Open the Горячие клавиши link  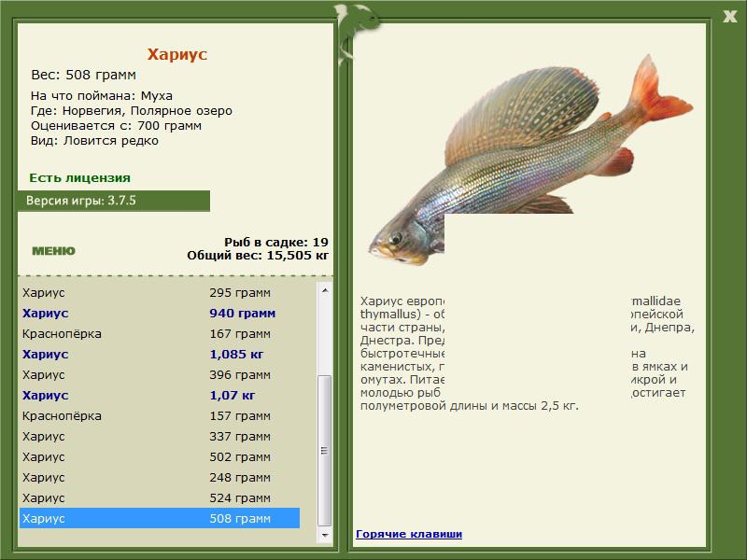pyautogui.click(x=409, y=534)
